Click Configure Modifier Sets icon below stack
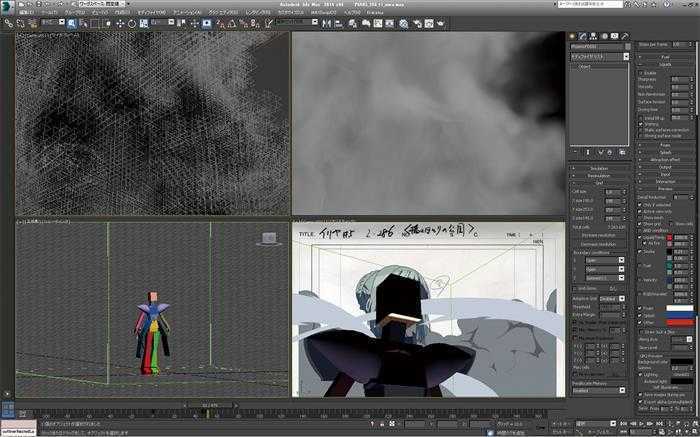The image size is (700, 437). (622, 152)
